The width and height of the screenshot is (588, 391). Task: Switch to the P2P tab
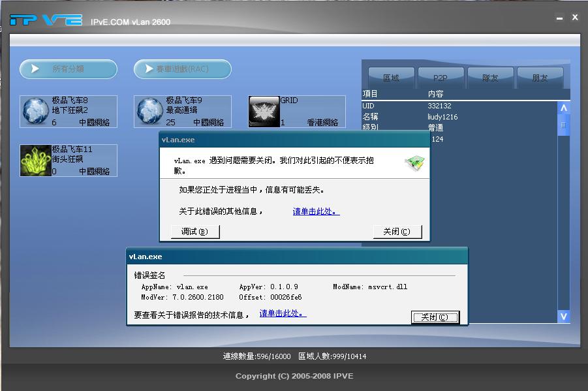click(x=441, y=78)
